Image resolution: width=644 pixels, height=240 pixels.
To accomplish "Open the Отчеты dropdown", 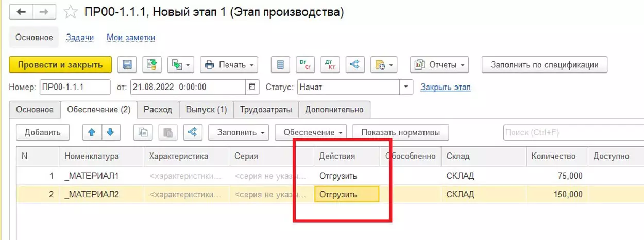I will 439,65.
